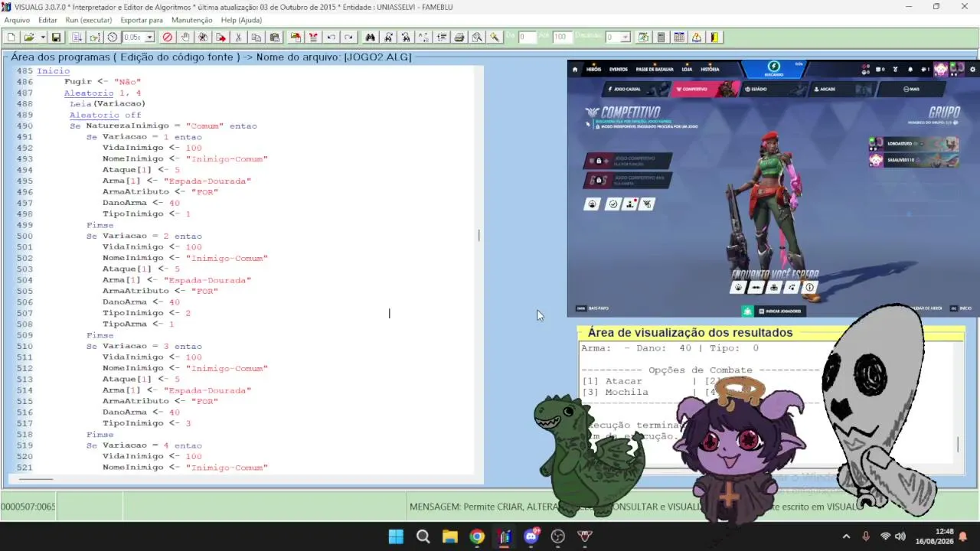Click the checkmark icon under competitive cards
Image resolution: width=980 pixels, height=551 pixels.
click(612, 204)
